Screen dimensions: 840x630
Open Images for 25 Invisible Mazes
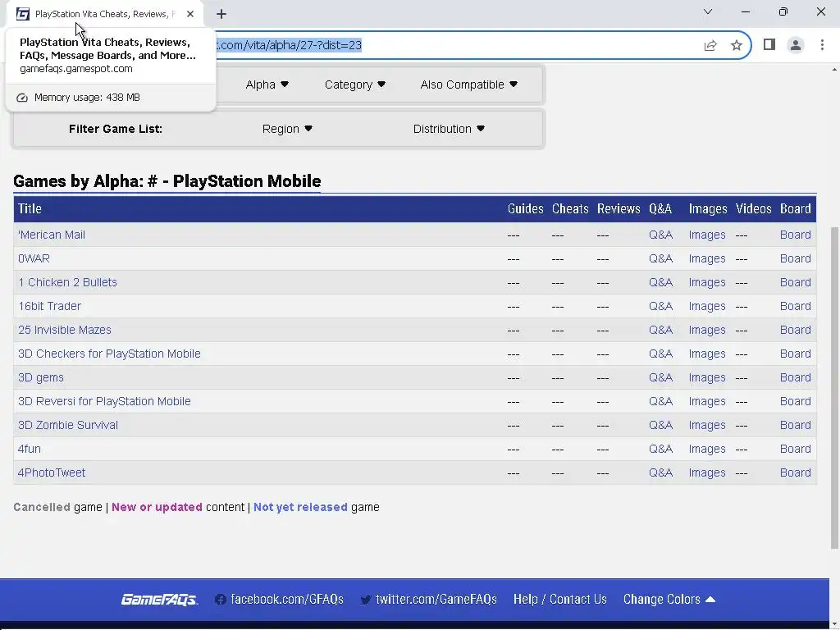click(x=707, y=330)
